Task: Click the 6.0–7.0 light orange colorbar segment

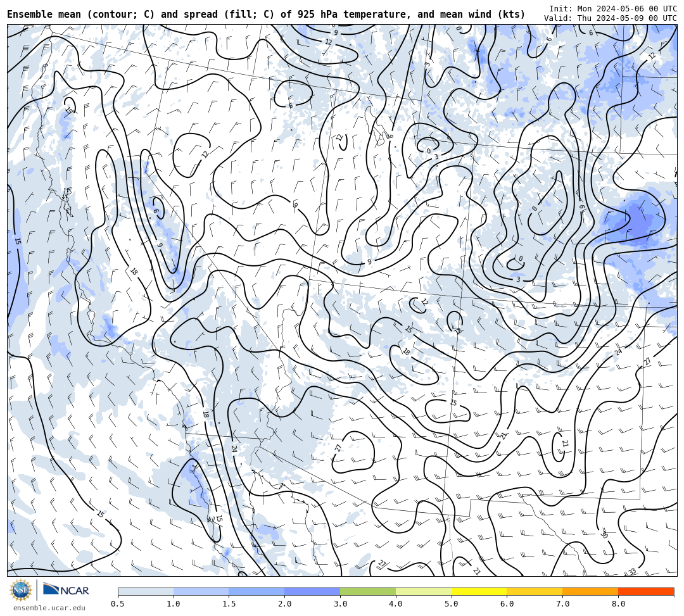Action: click(x=535, y=591)
